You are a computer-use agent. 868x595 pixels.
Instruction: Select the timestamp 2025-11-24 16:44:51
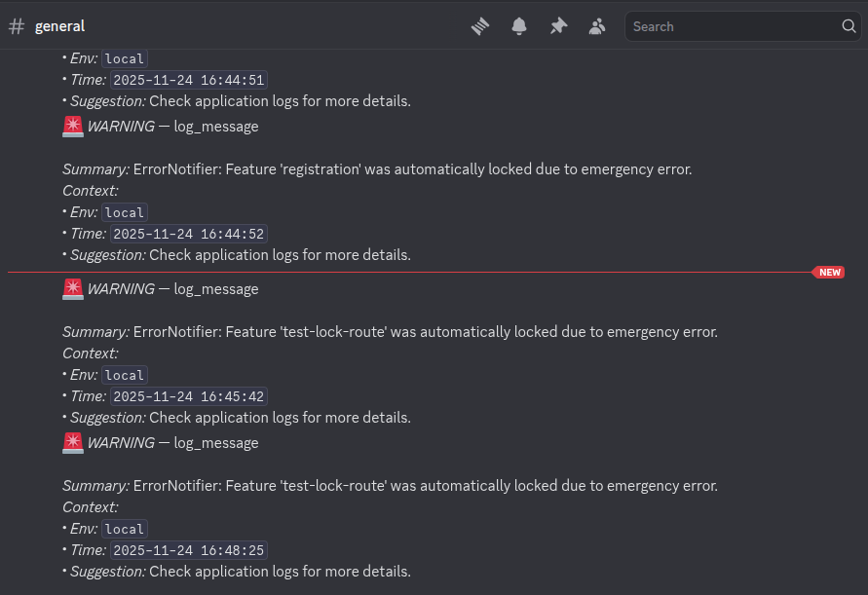coord(189,80)
